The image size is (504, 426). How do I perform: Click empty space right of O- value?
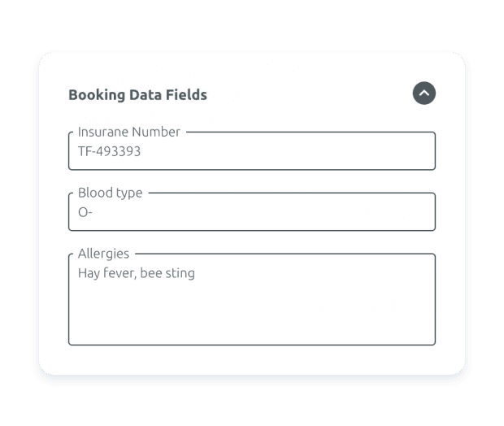point(268,212)
